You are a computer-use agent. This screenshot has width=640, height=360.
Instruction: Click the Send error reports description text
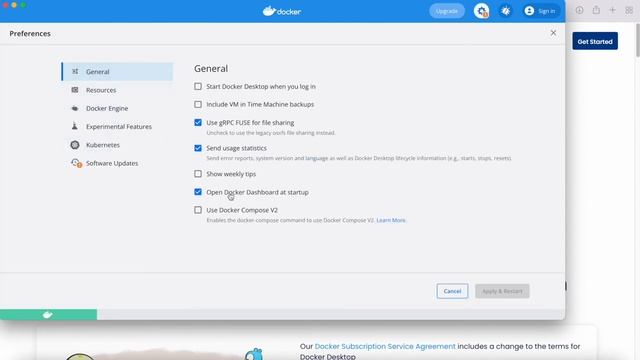[x=359, y=158]
